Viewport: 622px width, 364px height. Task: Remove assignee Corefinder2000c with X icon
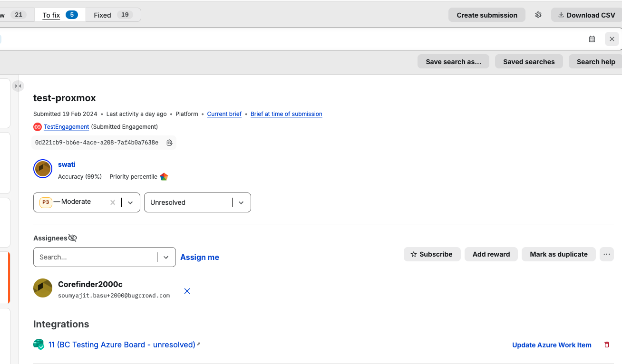187,291
